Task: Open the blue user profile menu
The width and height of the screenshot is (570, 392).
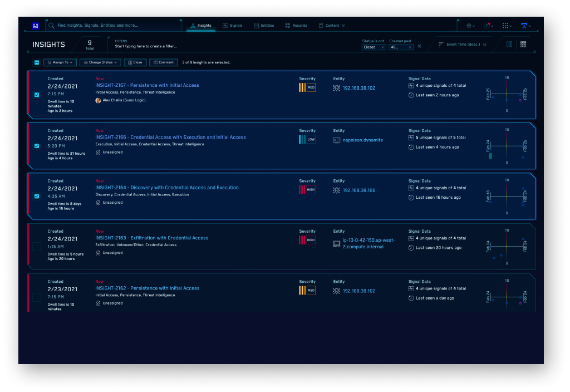Action: pos(526,26)
